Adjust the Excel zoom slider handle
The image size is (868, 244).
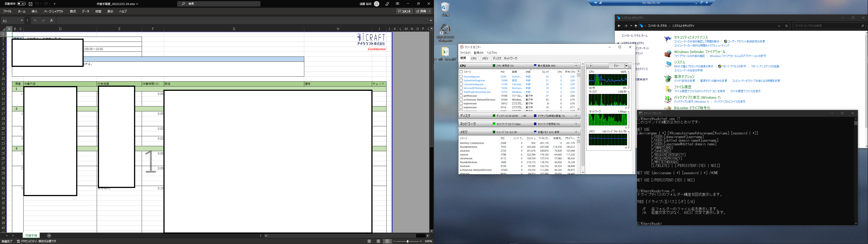(408, 241)
